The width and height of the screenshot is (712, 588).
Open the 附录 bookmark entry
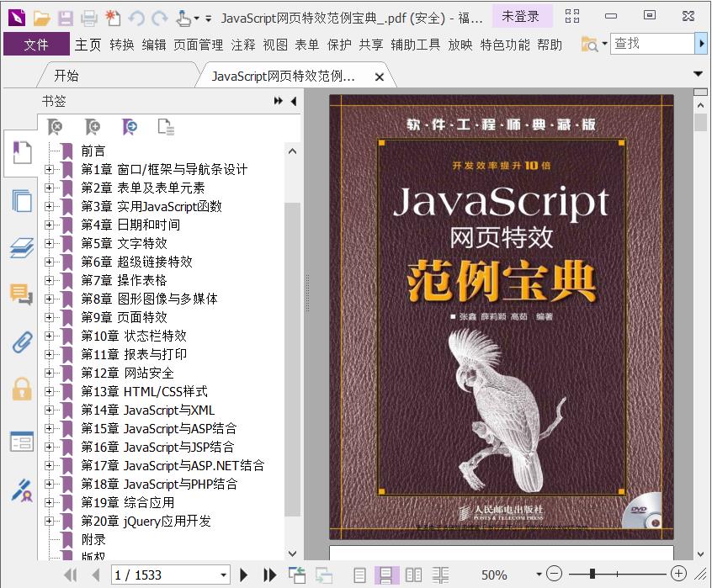93,540
